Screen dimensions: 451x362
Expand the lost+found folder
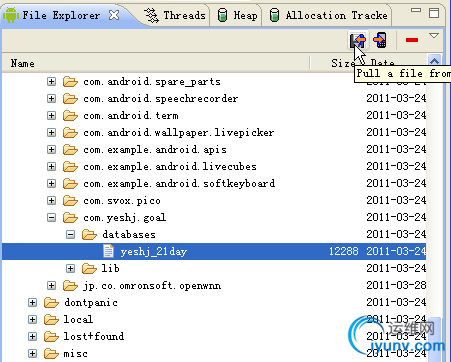point(32,337)
